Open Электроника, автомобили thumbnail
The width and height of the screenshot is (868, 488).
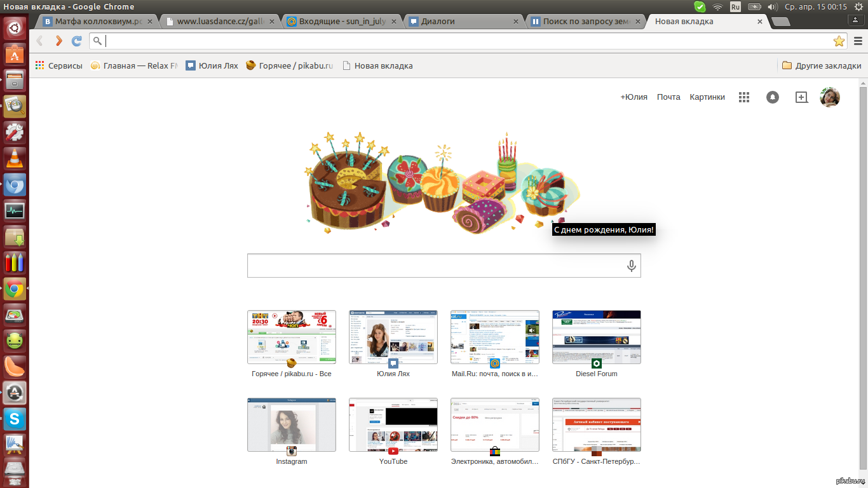point(495,424)
